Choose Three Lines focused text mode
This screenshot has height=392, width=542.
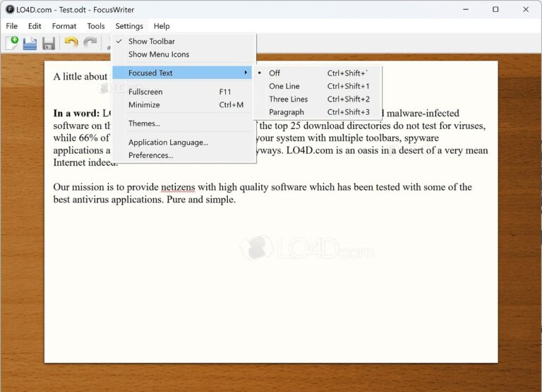(x=318, y=99)
